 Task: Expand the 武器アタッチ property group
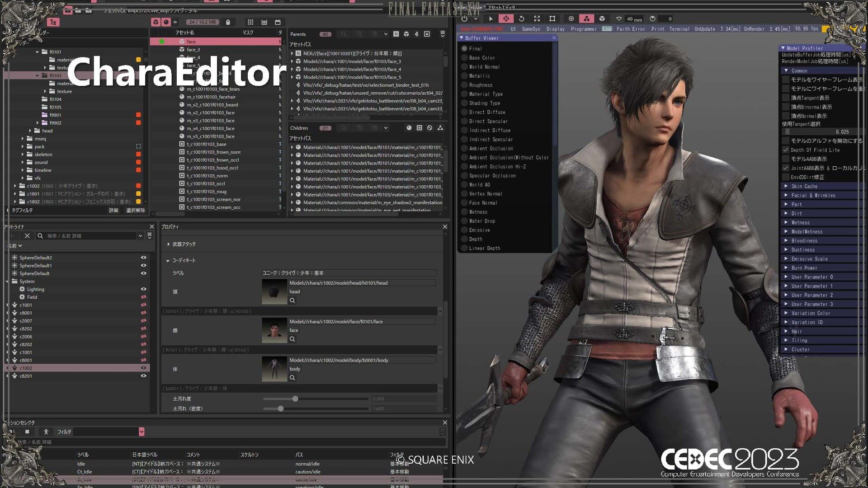pos(169,244)
